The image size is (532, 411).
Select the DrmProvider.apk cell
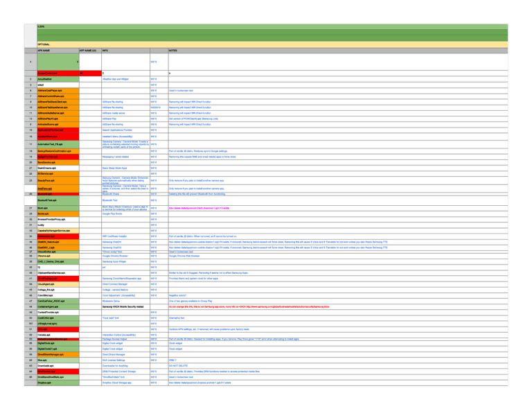click(58, 371)
